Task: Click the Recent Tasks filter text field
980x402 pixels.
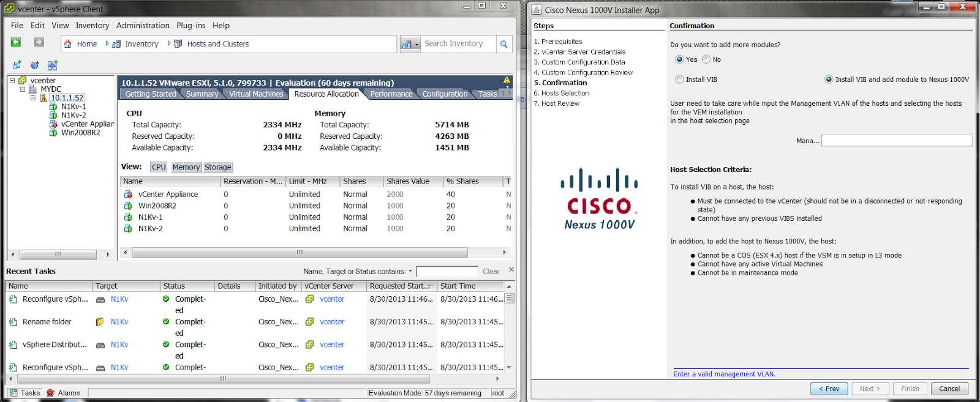Action: (x=447, y=271)
